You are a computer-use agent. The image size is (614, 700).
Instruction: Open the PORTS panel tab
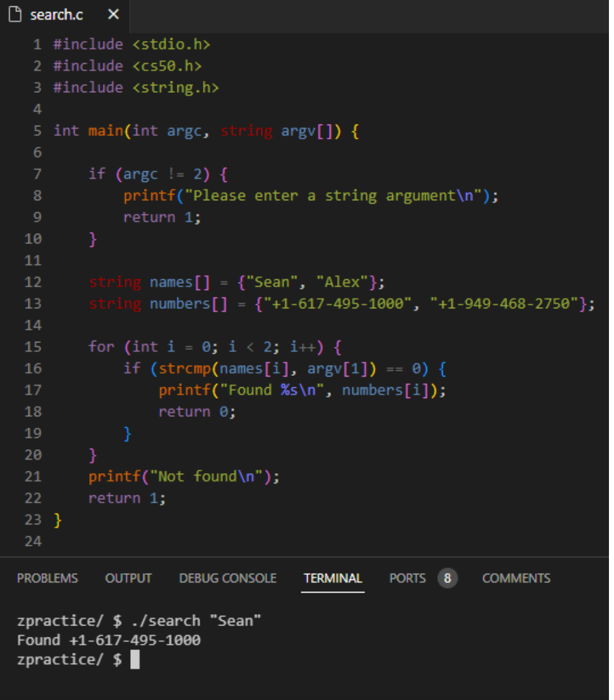tap(407, 578)
